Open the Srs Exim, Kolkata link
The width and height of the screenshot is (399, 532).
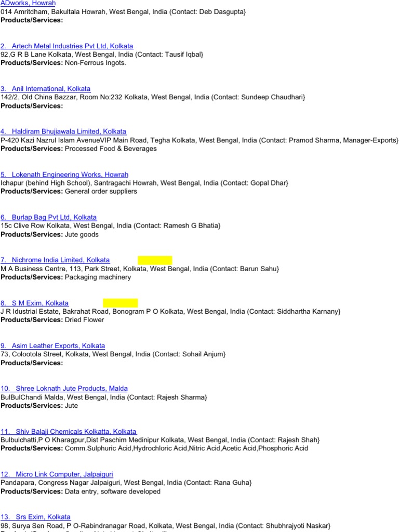(x=36, y=517)
